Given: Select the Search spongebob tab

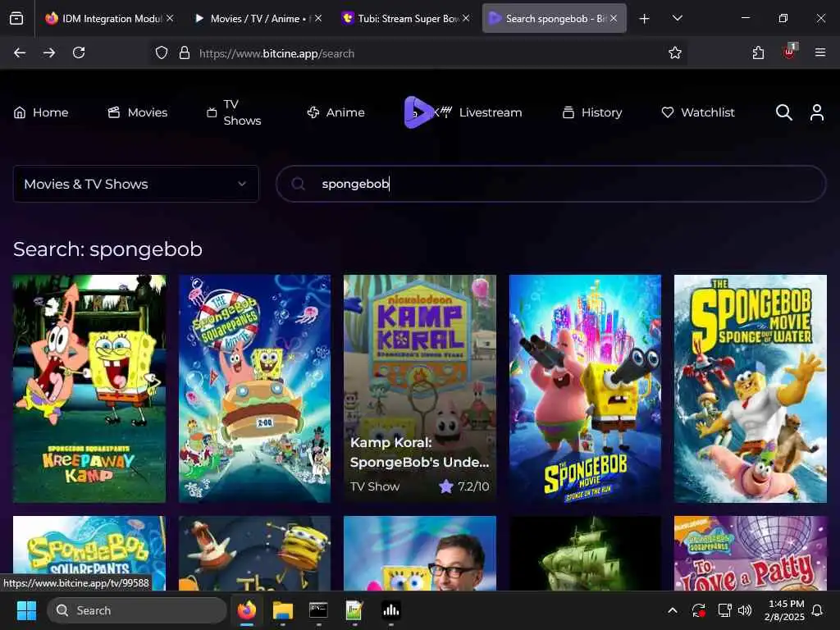Looking at the screenshot, I should point(554,19).
